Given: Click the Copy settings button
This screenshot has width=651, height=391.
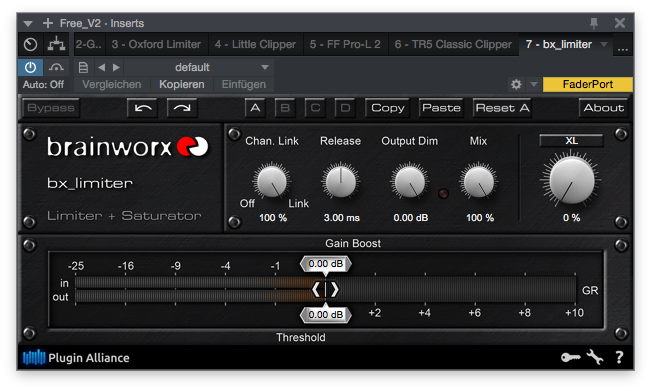Looking at the screenshot, I should [387, 108].
